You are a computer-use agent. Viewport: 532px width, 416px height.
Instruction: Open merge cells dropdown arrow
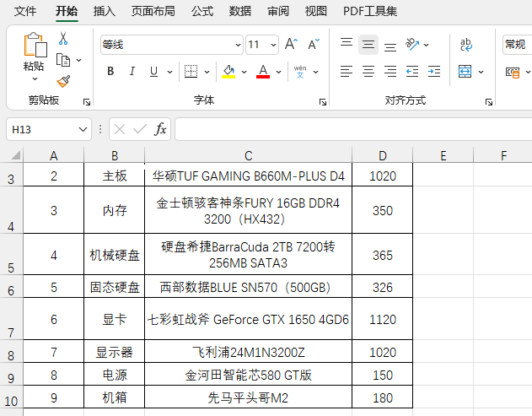tap(481, 72)
